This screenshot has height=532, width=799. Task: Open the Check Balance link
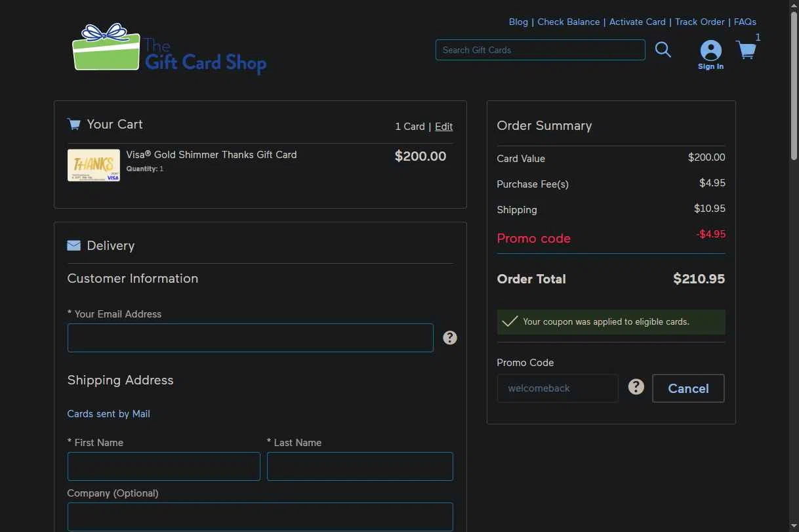569,22
